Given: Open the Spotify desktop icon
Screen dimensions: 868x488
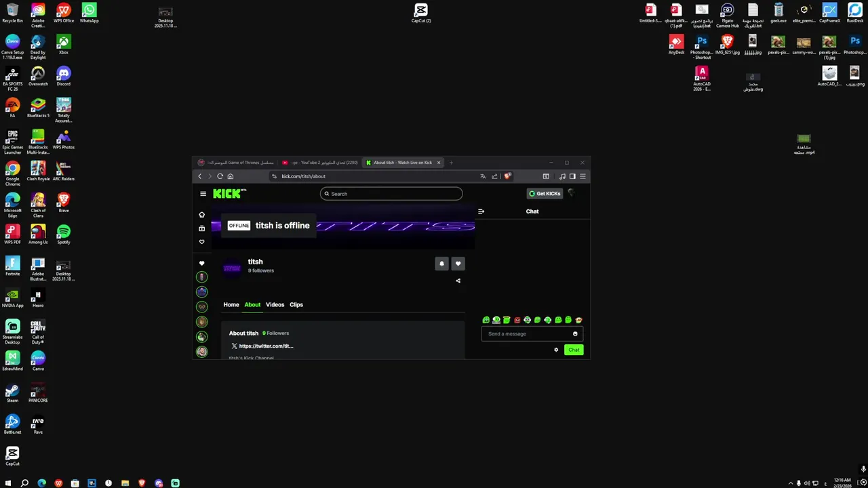Looking at the screenshot, I should pyautogui.click(x=63, y=235).
